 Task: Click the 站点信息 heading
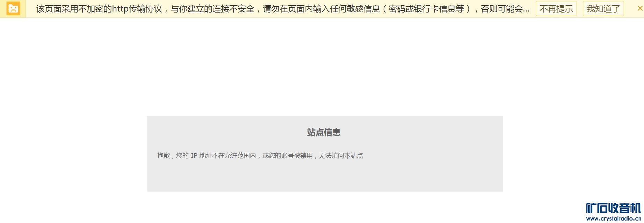click(324, 132)
